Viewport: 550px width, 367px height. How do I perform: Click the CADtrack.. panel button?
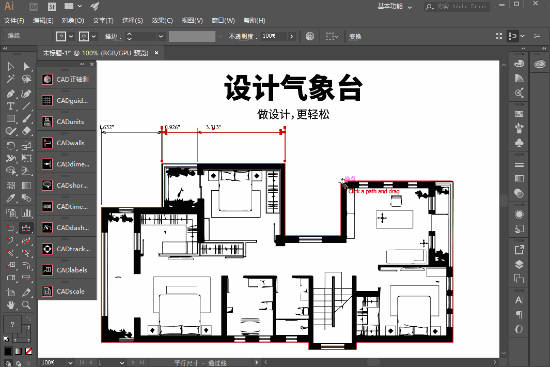tap(67, 249)
